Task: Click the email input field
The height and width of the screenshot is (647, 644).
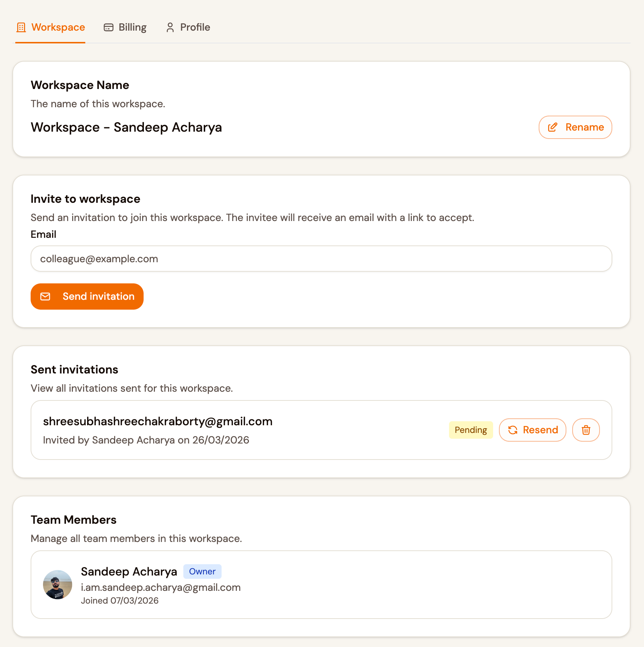Action: click(321, 259)
